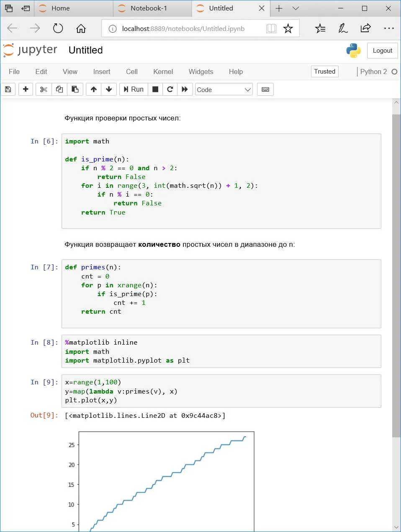The image size is (401, 532).
Task: Click the Logout button
Action: pyautogui.click(x=382, y=51)
